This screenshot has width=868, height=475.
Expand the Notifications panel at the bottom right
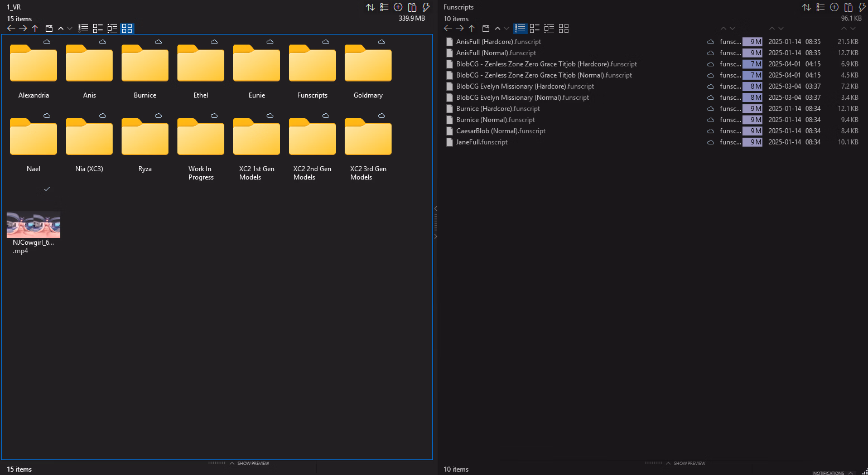coord(832,473)
